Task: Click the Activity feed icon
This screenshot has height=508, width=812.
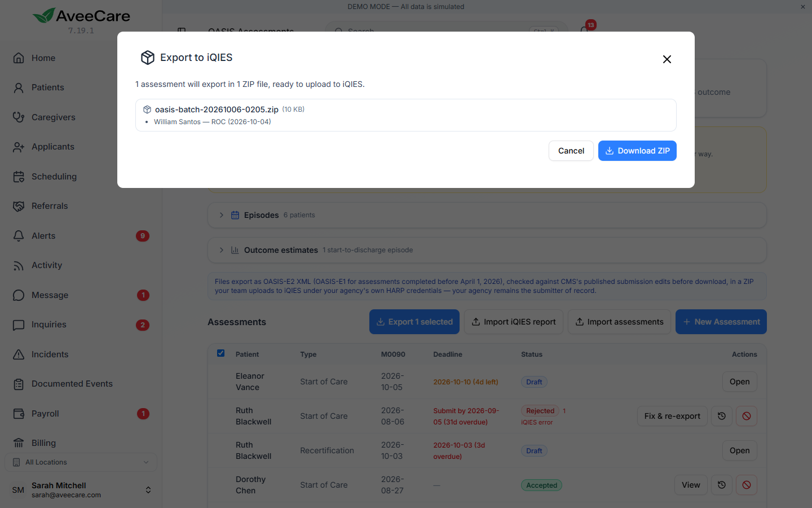Action: [x=19, y=265]
